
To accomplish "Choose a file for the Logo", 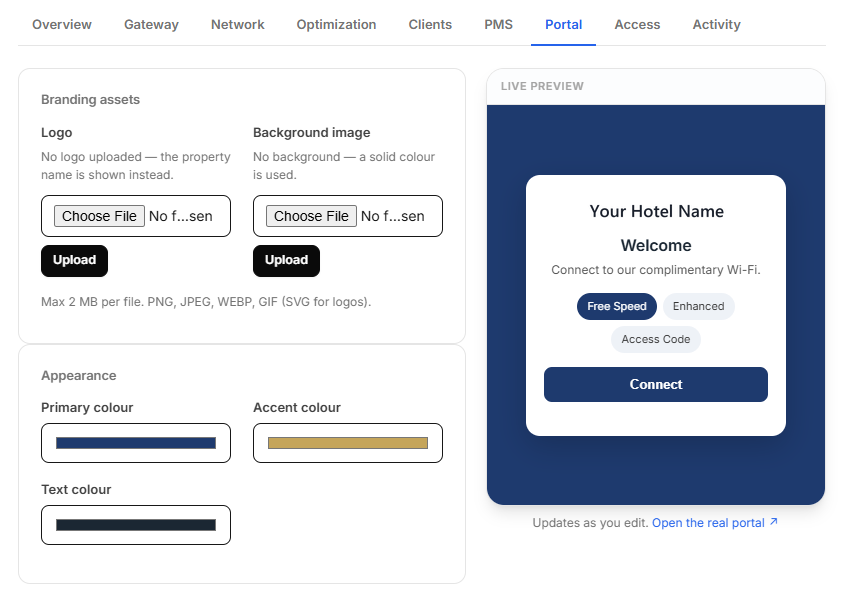I will pyautogui.click(x=99, y=216).
